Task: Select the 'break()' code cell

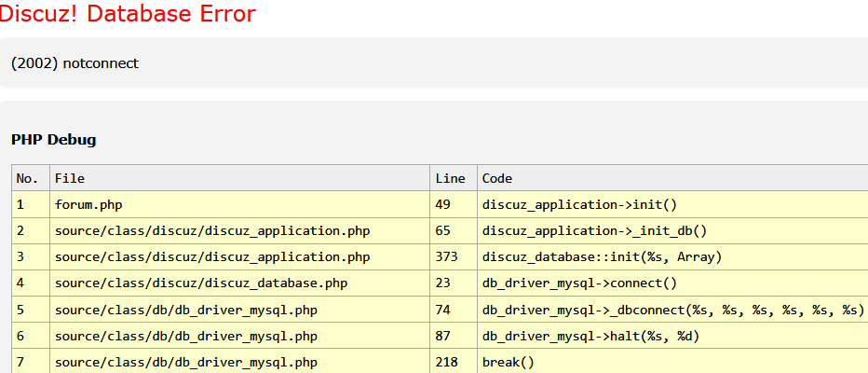Action: [x=672, y=362]
